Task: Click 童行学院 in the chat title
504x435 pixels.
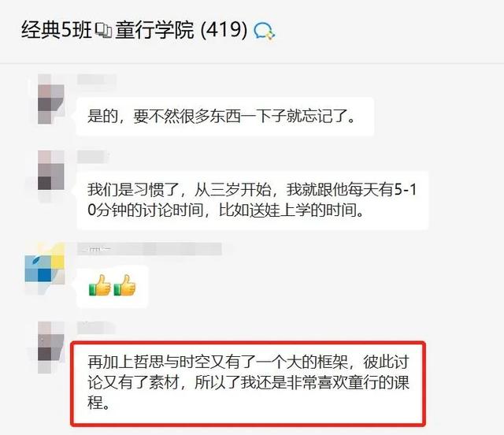Action: tap(154, 30)
